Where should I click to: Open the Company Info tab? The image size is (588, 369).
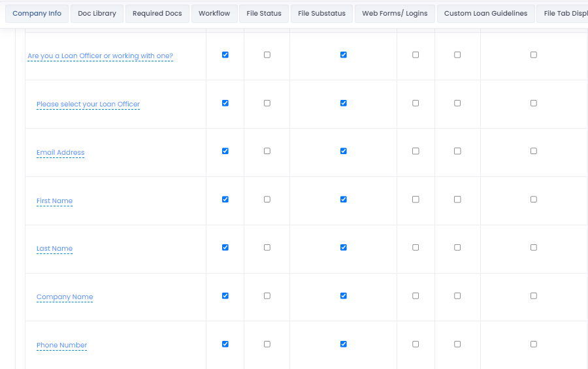click(37, 14)
